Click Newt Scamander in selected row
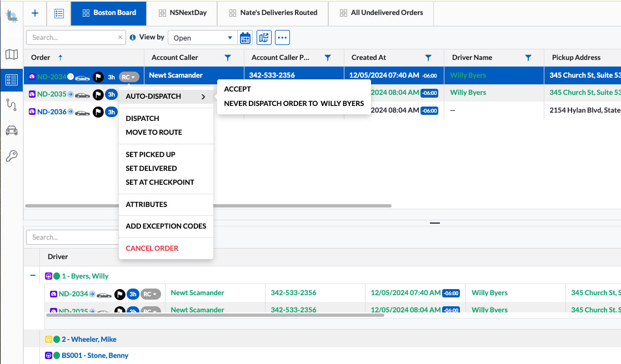 click(x=176, y=75)
